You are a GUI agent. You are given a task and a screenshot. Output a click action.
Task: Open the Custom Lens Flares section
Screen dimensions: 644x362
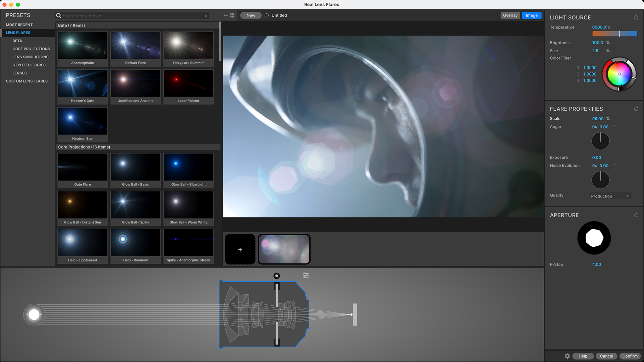27,81
